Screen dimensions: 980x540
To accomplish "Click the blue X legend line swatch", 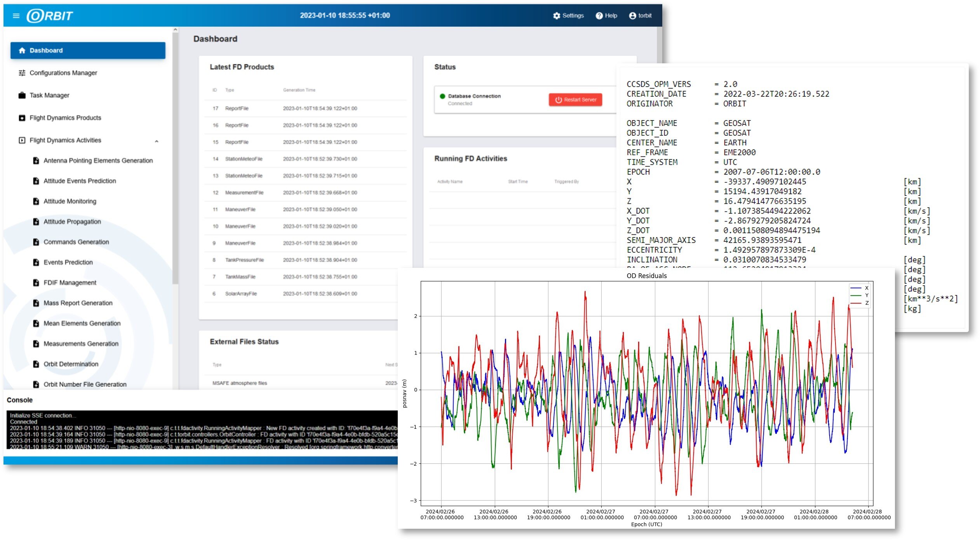I will [x=856, y=288].
